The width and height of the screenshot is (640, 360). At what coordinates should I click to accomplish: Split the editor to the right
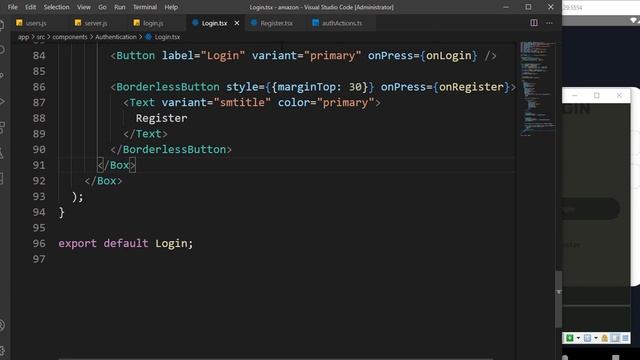[533, 23]
